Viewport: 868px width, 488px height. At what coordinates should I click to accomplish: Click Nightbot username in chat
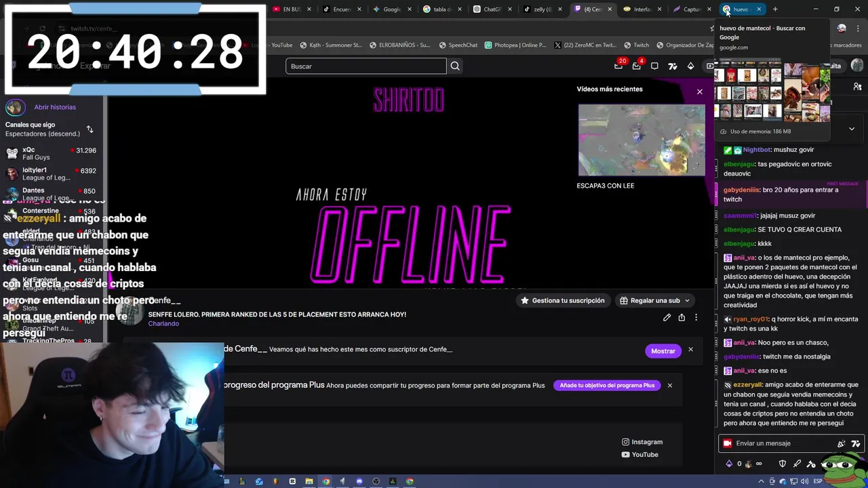coord(757,150)
